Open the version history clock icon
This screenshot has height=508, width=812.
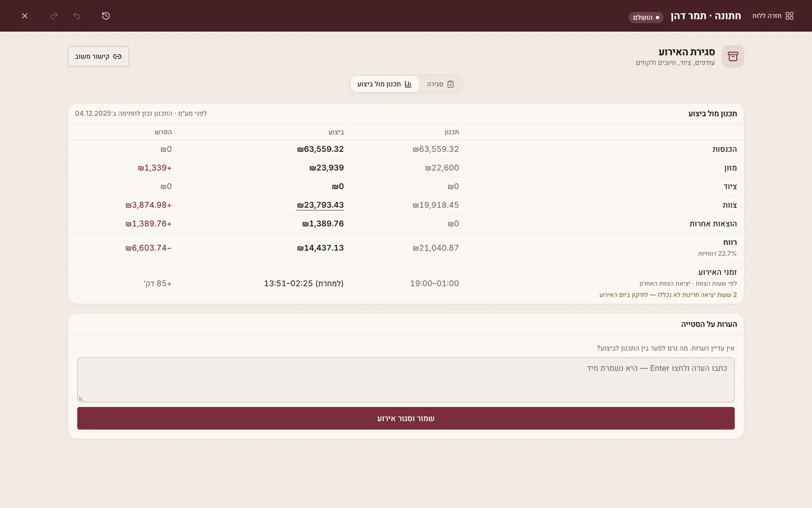tap(106, 16)
